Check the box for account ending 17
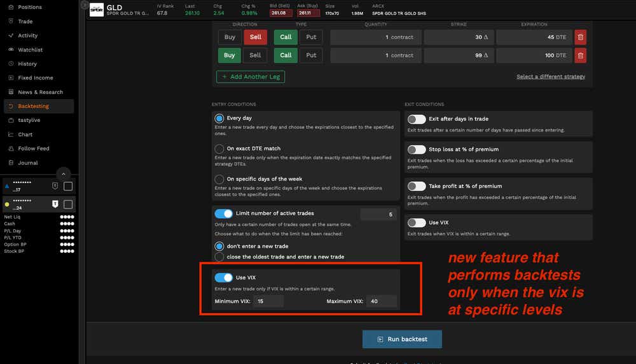Screen dimensions: 636x364 [x=68, y=186]
